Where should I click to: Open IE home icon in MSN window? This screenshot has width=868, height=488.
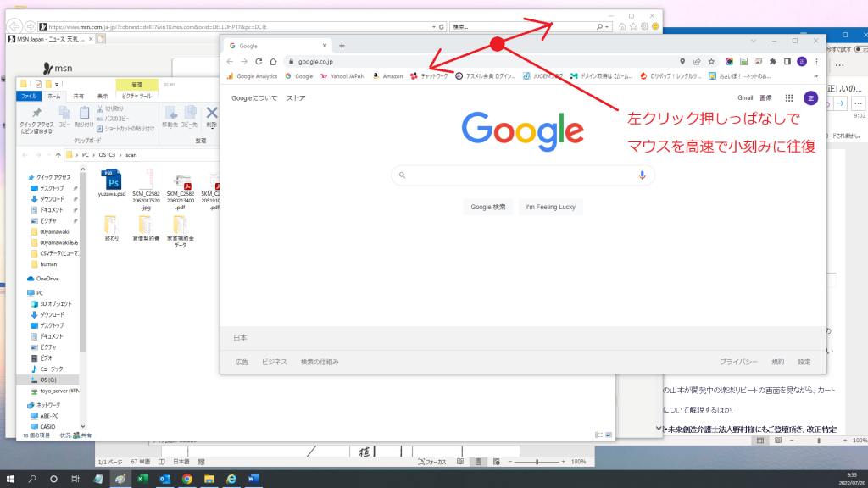pos(622,26)
